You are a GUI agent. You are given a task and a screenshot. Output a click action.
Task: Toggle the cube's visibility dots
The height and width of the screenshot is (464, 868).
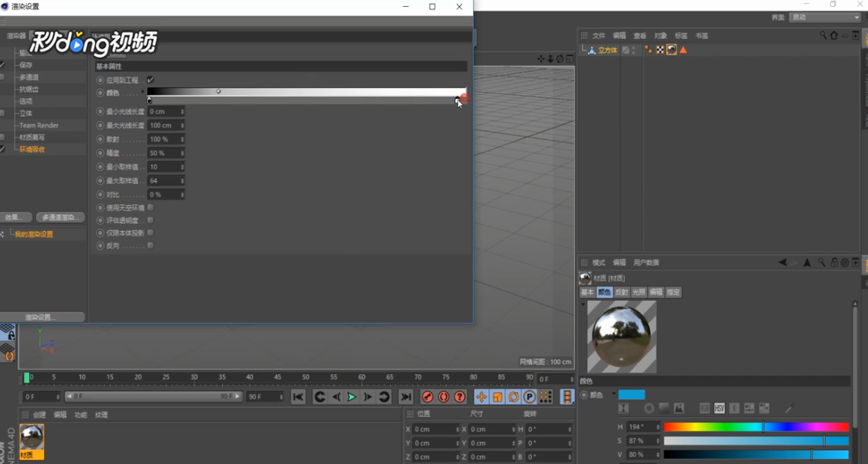click(x=634, y=50)
